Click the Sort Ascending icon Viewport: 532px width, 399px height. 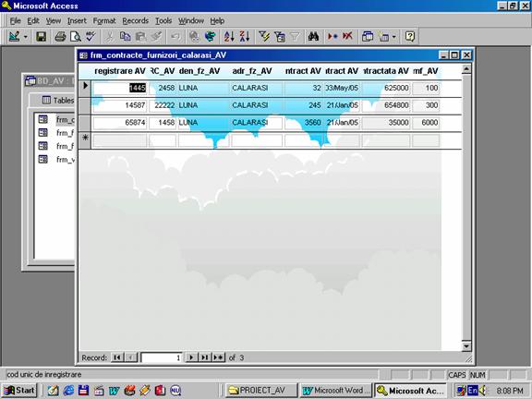[229, 36]
